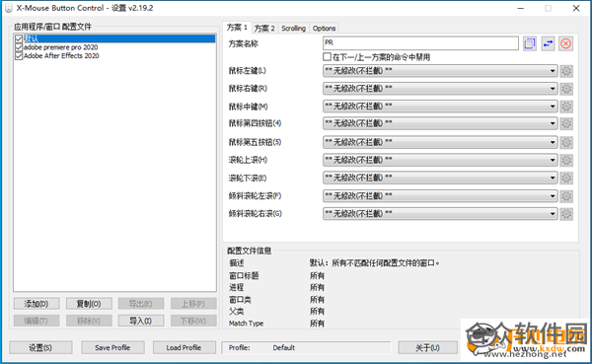Viewport: 592px width, 364px height.
Task: Click the Profile: Default status field
Action: click(306, 348)
